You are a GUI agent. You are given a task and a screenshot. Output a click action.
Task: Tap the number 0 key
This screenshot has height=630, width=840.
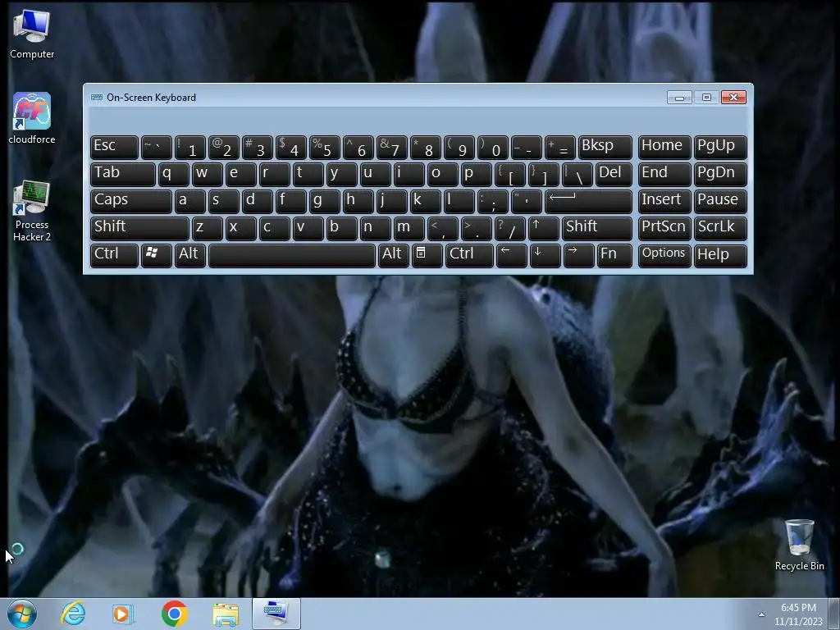(x=493, y=148)
